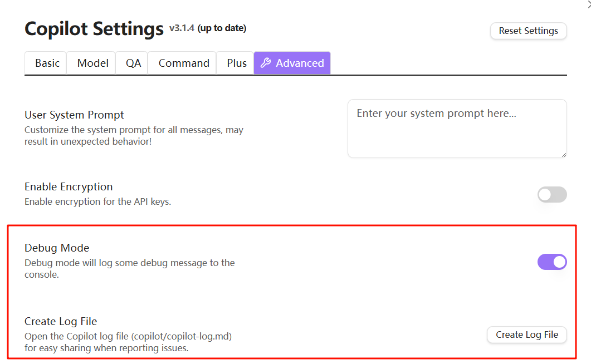The width and height of the screenshot is (591, 364).
Task: Click the Copilot Settings heading
Action: coord(94,28)
